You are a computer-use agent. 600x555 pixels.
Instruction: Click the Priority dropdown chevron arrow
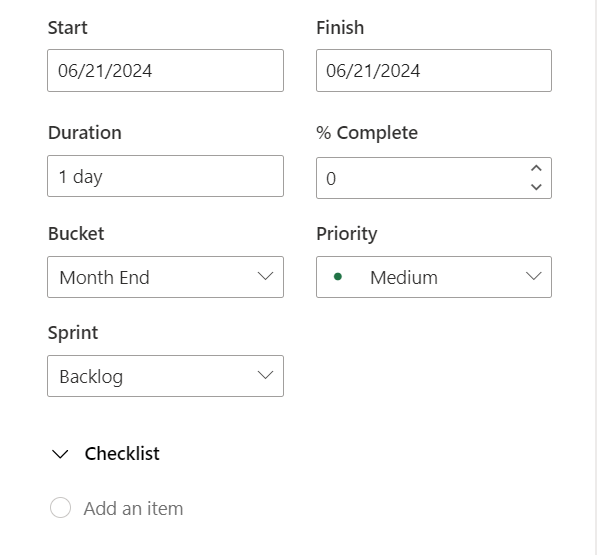tap(533, 277)
